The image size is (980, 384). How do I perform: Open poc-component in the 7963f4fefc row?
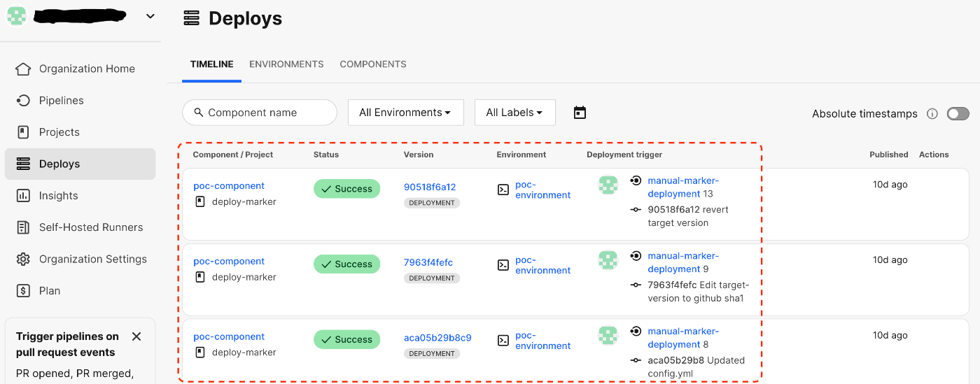point(229,262)
